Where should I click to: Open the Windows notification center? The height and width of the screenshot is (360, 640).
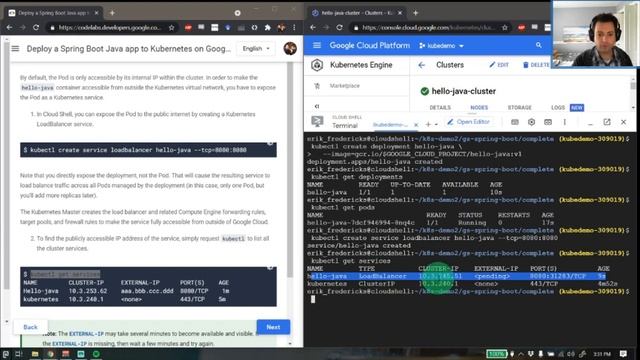(623, 354)
